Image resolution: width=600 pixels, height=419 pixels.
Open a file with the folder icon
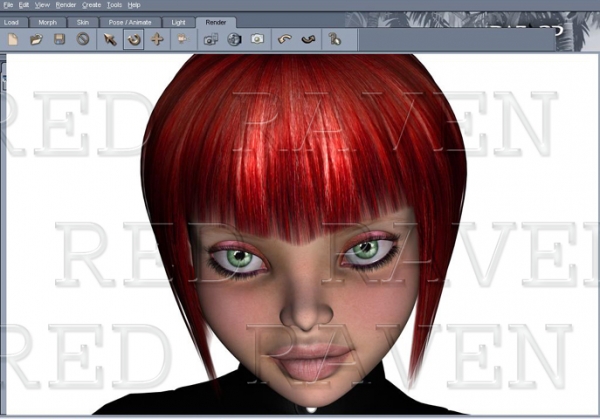pyautogui.click(x=36, y=39)
